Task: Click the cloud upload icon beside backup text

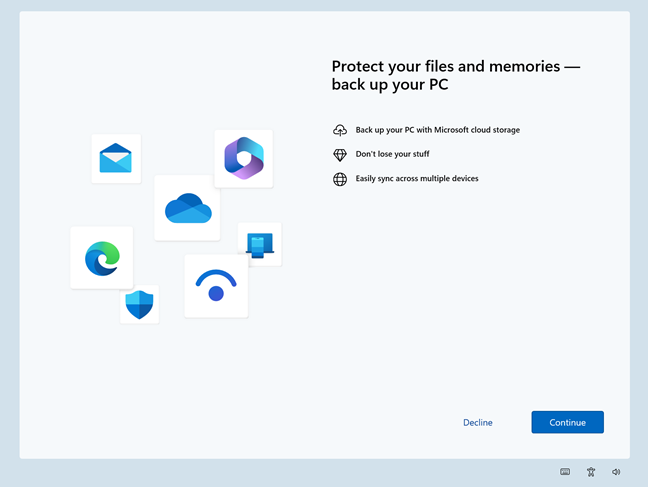Action: 340,130
